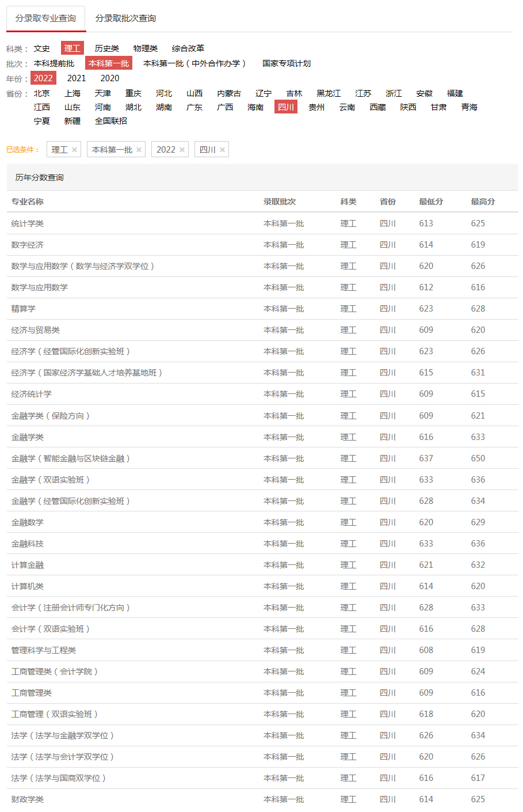Choose 本科第一批（中外合作办学）batch

pyautogui.click(x=196, y=63)
